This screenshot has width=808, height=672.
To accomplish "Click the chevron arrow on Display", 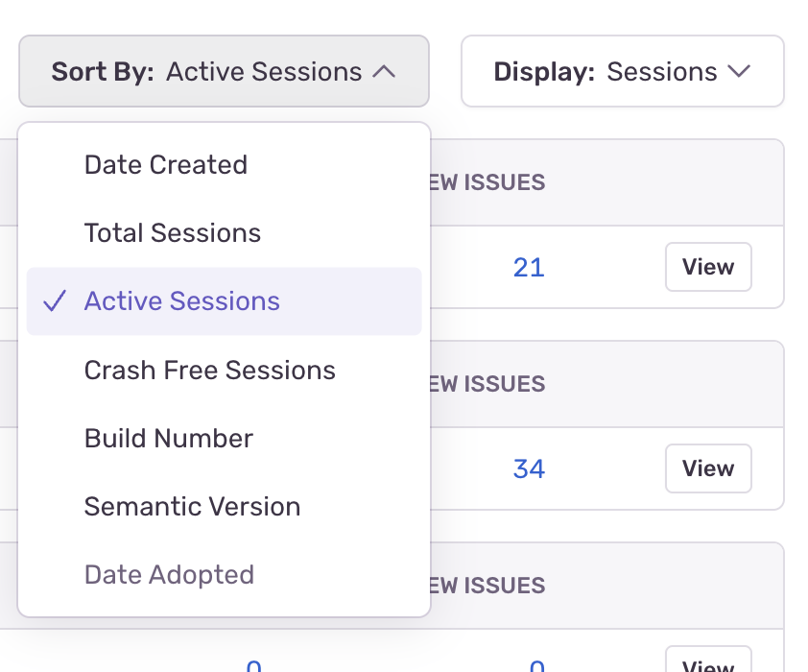I will coord(739,72).
